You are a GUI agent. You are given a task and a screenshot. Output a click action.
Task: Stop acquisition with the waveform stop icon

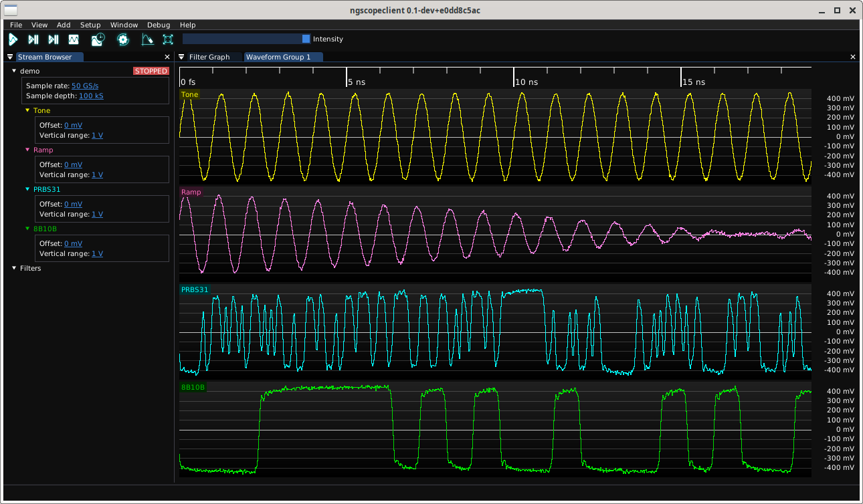pos(74,39)
